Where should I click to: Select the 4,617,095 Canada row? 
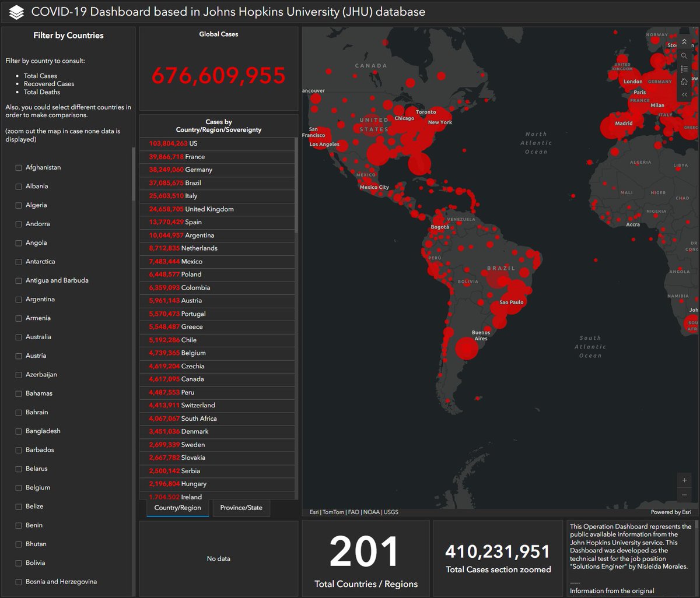click(x=217, y=379)
